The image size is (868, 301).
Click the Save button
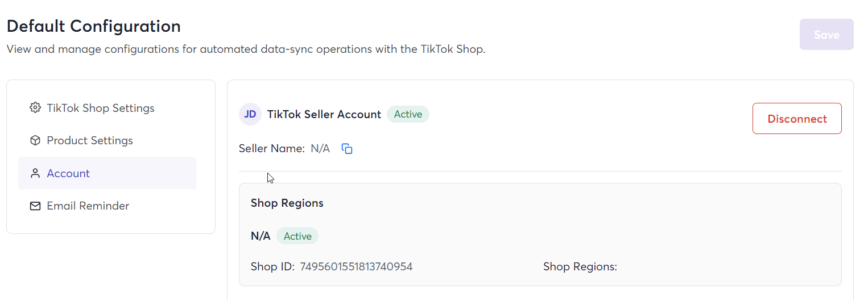pos(826,35)
